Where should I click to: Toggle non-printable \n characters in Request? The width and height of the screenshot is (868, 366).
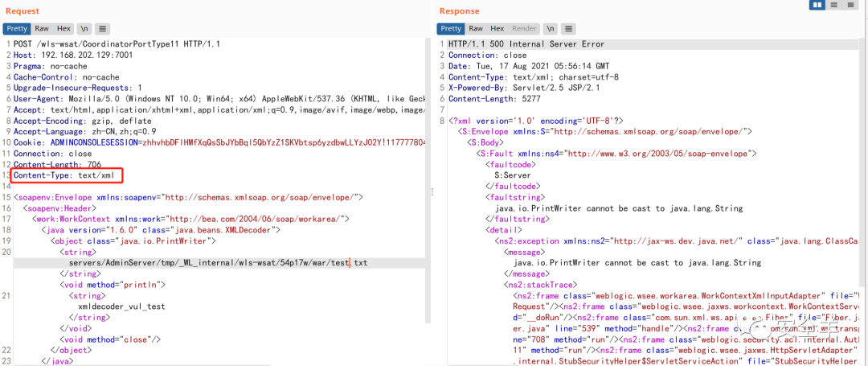click(84, 29)
